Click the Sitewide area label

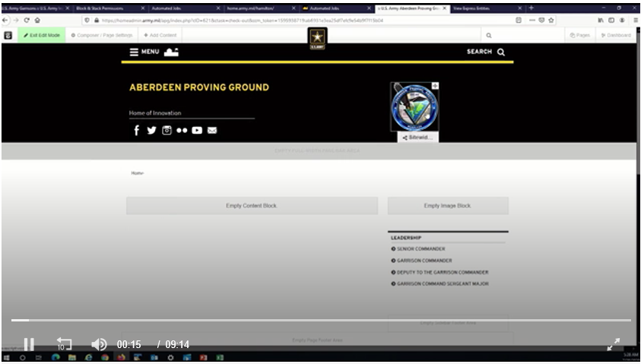417,138
